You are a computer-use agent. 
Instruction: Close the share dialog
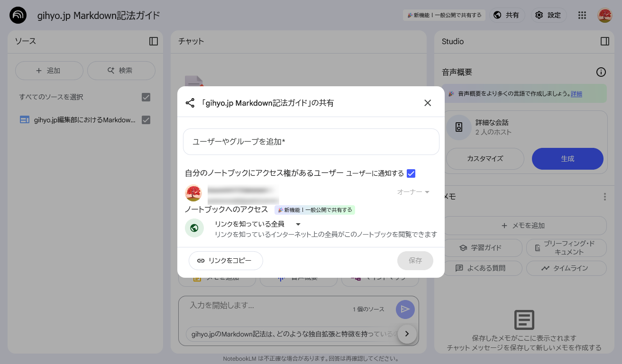pyautogui.click(x=428, y=103)
